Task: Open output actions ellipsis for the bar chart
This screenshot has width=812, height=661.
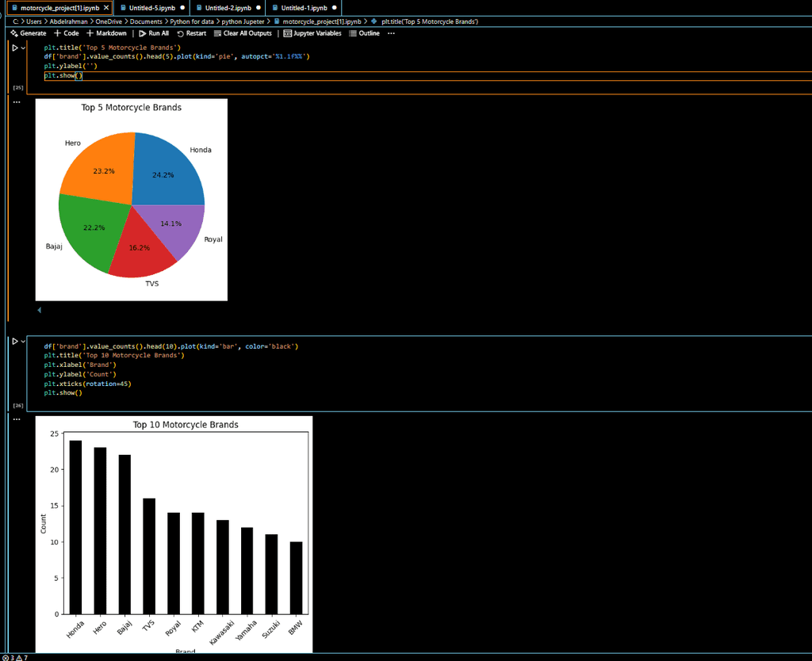Action: point(17,419)
